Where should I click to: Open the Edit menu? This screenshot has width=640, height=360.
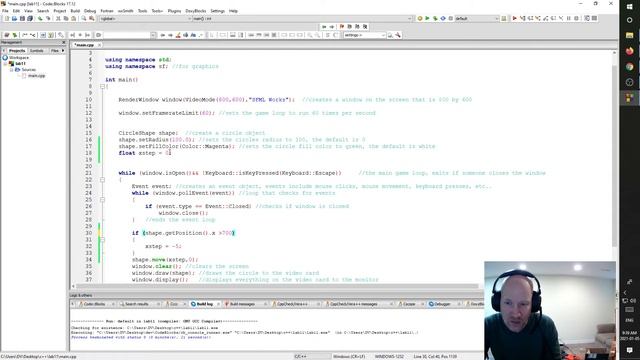click(16, 11)
